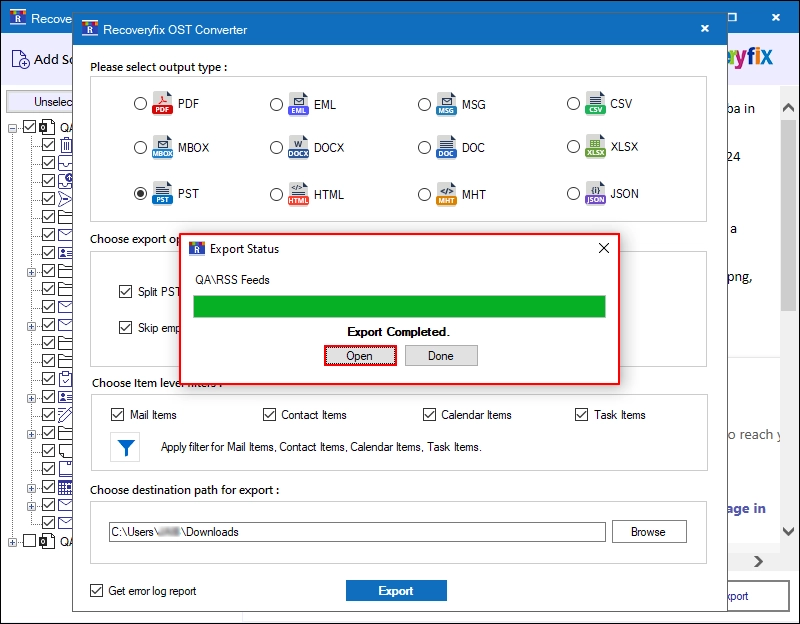The height and width of the screenshot is (624, 800).
Task: Click the XLSX file format icon
Action: coord(595,146)
